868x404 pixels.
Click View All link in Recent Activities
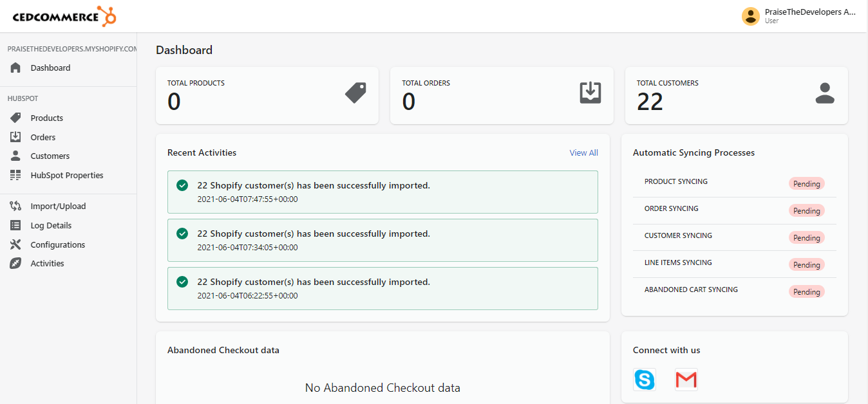583,152
